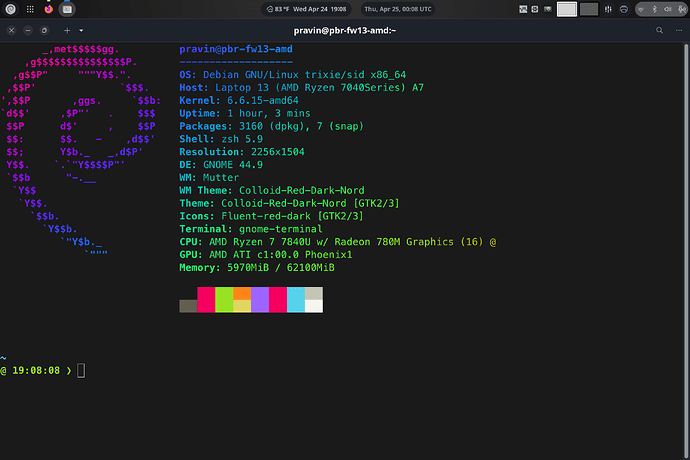
Task: Launch Firefox from the top bar
Action: click(46, 9)
